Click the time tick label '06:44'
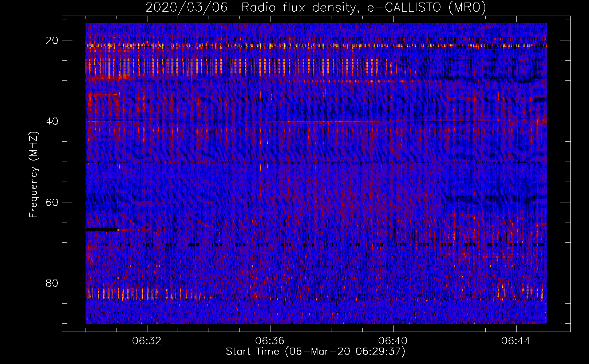Image resolution: width=589 pixels, height=364 pixels. 516,341
